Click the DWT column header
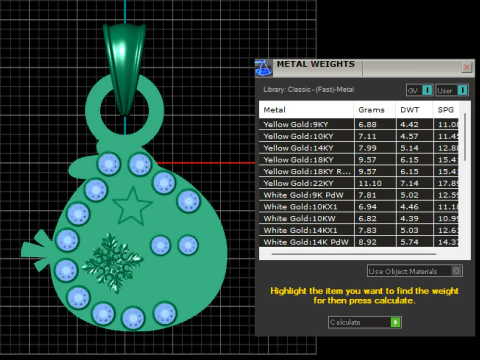The width and height of the screenshot is (480, 360). pyautogui.click(x=414, y=110)
